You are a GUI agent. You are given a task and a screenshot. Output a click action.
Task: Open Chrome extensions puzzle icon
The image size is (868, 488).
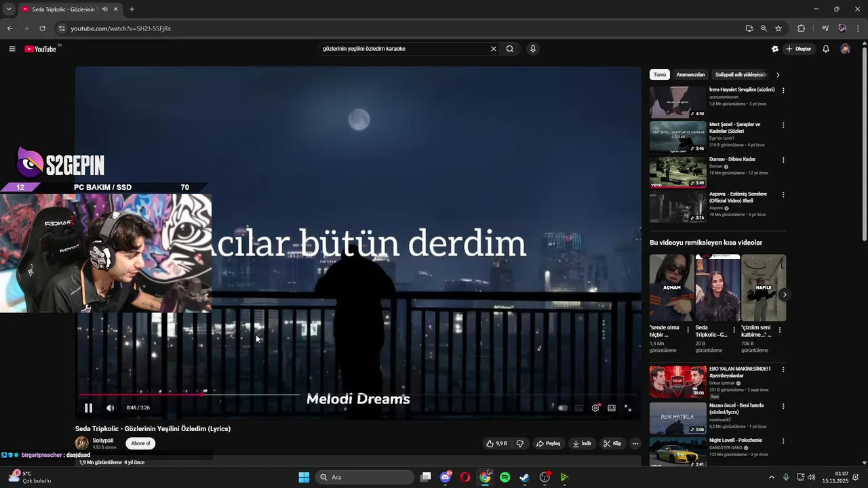click(802, 28)
